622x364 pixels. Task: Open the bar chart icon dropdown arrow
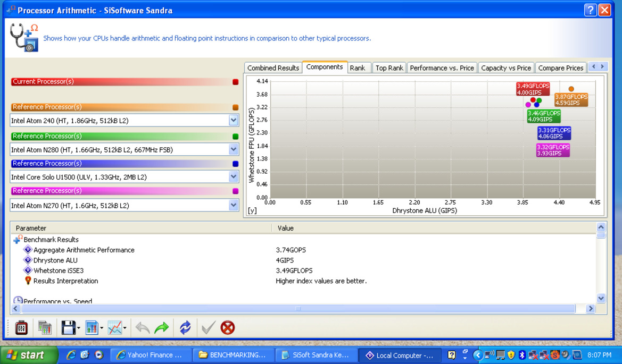[x=102, y=328]
